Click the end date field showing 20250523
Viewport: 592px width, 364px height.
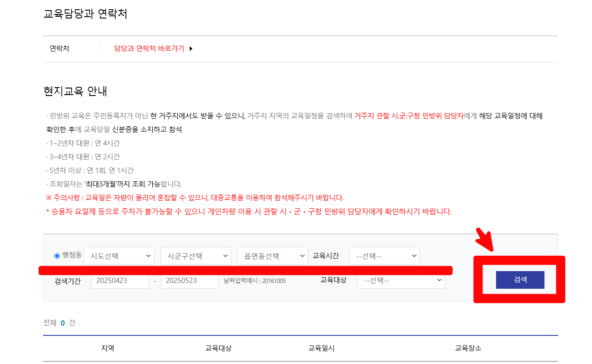click(189, 281)
